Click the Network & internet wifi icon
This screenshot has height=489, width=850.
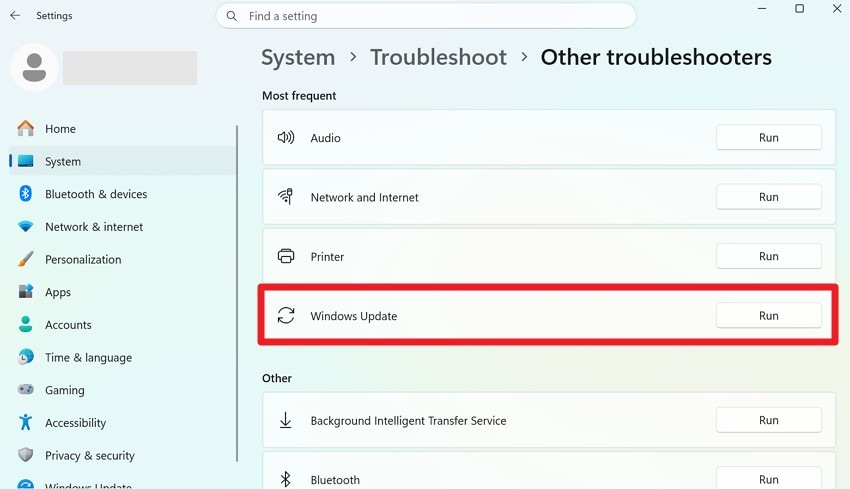tap(25, 227)
